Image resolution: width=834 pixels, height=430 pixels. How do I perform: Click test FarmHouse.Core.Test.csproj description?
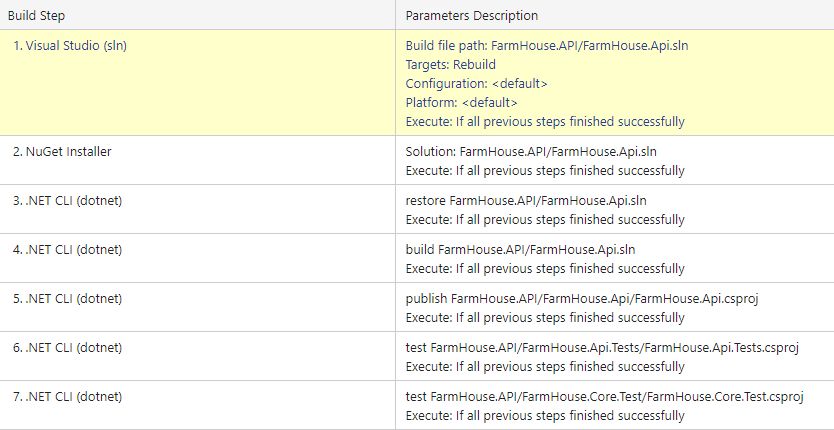point(604,396)
